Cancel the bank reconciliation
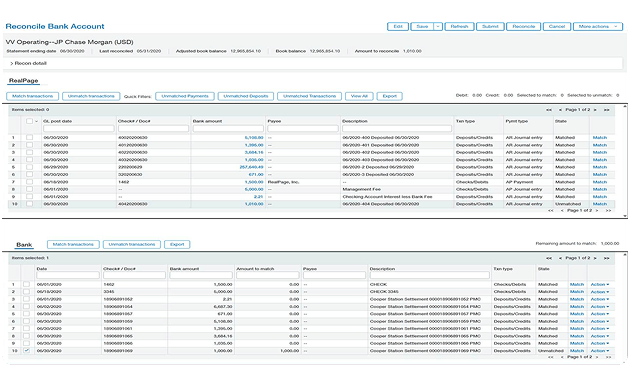630x388 pixels. [557, 27]
